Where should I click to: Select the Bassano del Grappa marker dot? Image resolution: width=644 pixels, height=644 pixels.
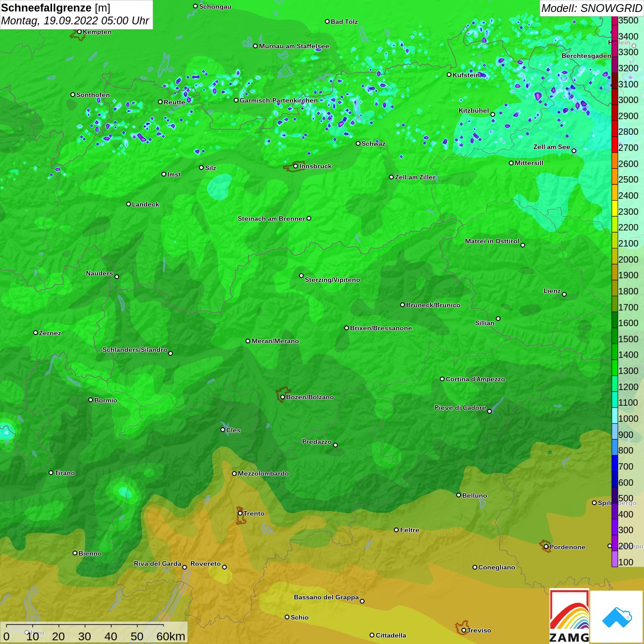pos(362,601)
